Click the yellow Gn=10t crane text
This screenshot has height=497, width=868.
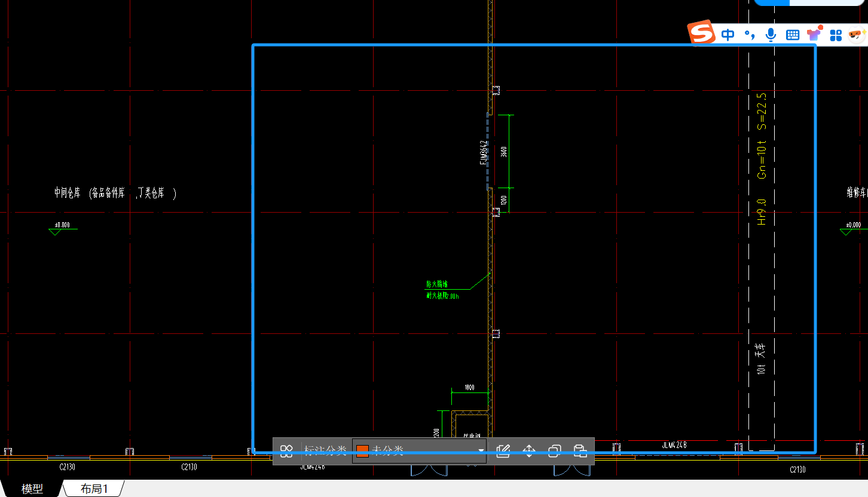coord(762,159)
